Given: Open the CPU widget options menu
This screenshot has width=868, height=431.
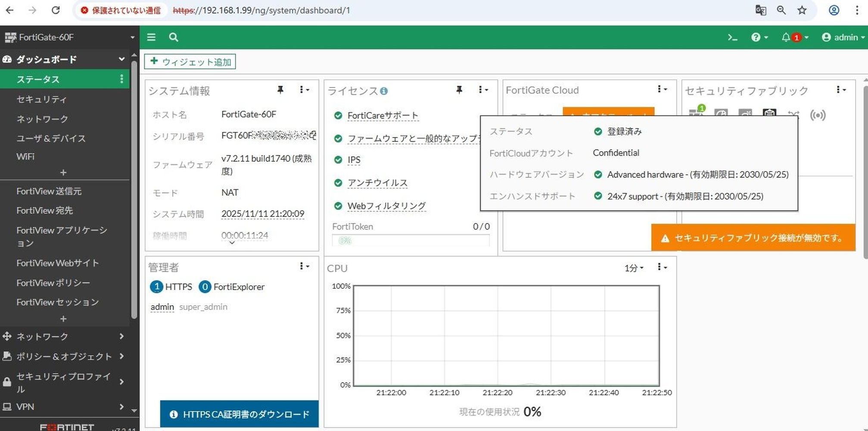Looking at the screenshot, I should pyautogui.click(x=662, y=268).
